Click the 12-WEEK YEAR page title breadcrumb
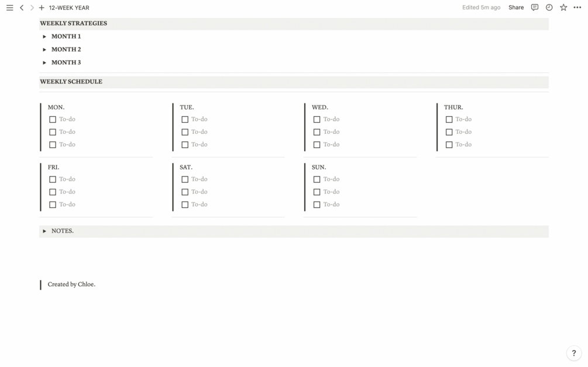 tap(69, 8)
